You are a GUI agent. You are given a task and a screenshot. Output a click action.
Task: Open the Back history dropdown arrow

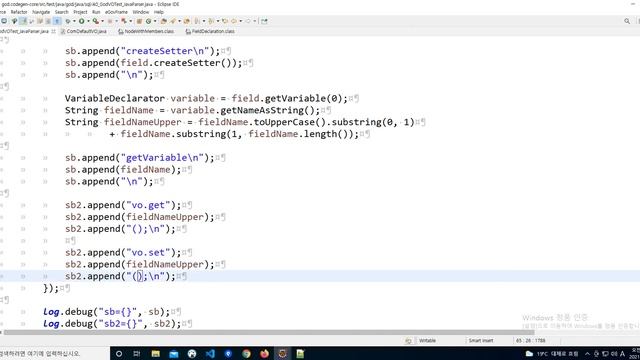[241, 21]
